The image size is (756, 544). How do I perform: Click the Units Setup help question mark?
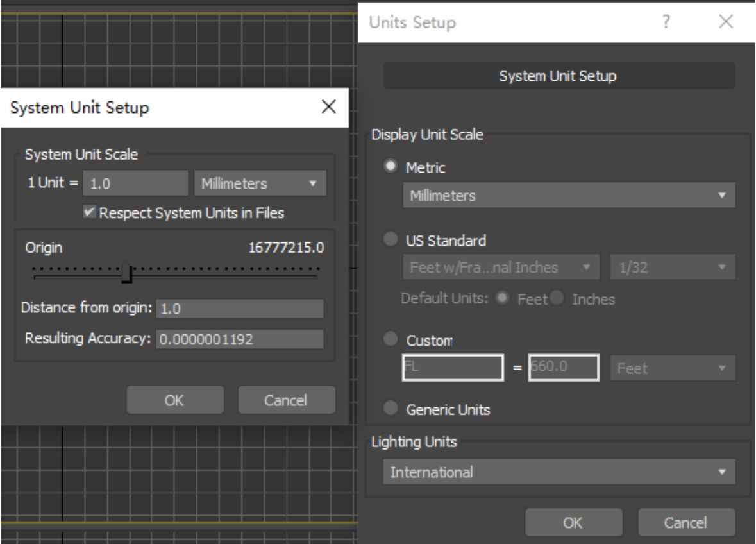point(666,22)
